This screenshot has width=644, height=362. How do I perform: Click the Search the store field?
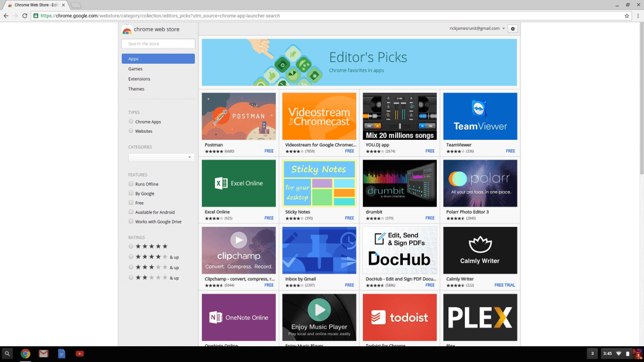pos(158,44)
